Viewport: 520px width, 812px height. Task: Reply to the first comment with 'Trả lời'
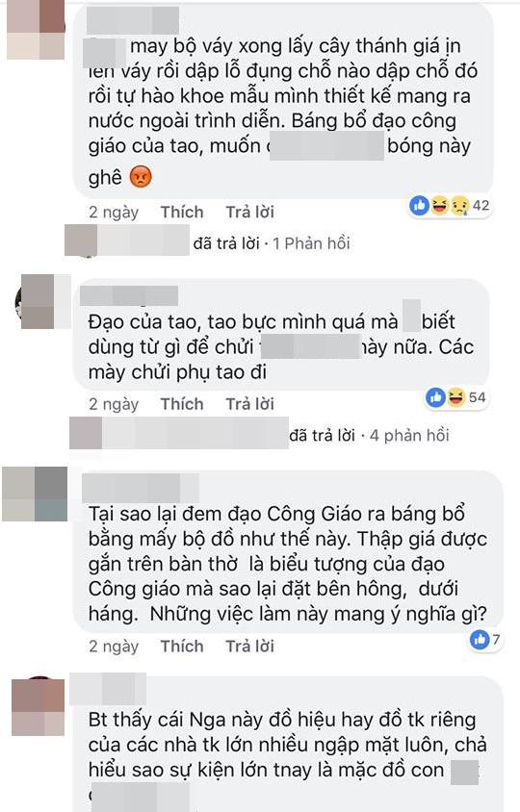[x=250, y=212]
